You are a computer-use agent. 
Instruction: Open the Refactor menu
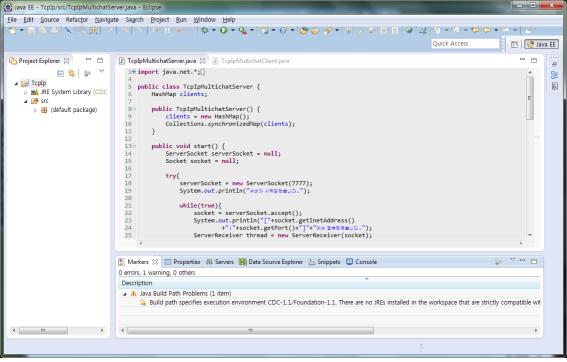coord(77,20)
